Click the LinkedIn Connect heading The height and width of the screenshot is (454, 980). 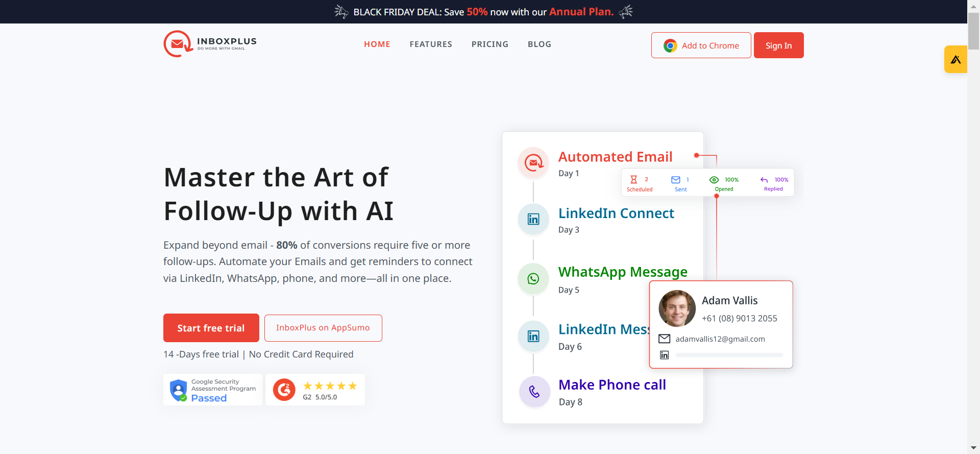tap(616, 213)
